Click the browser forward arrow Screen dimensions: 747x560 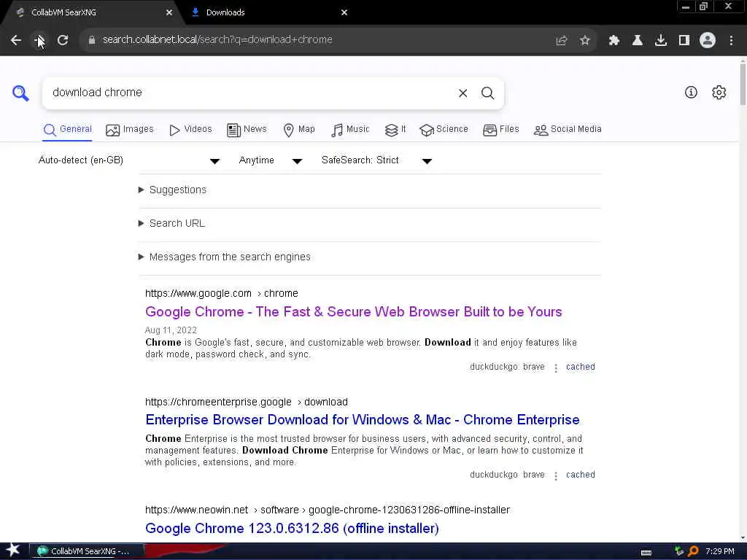pos(39,40)
